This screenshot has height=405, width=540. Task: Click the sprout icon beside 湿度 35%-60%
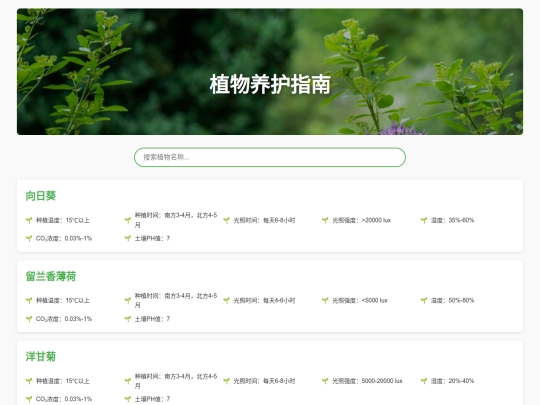pyautogui.click(x=424, y=220)
